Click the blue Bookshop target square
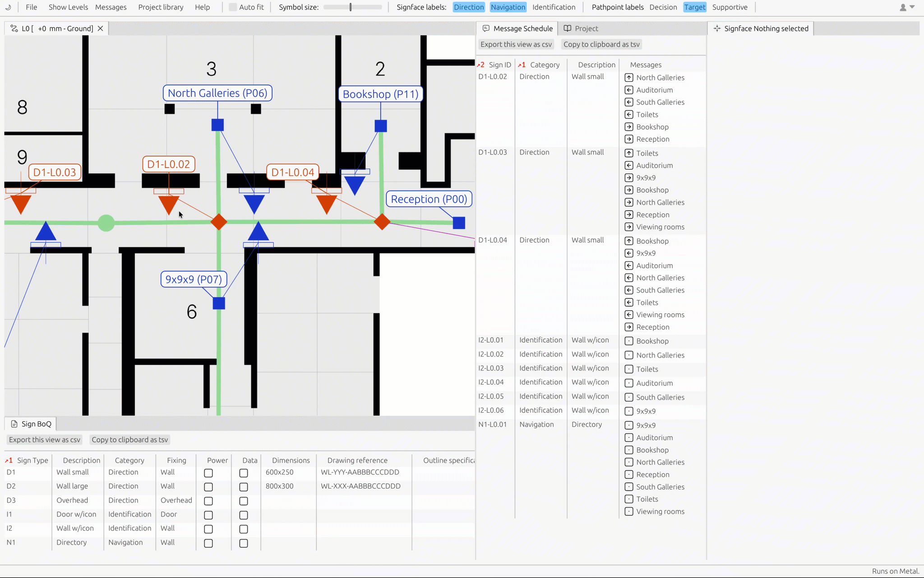The image size is (924, 578). 381,126
